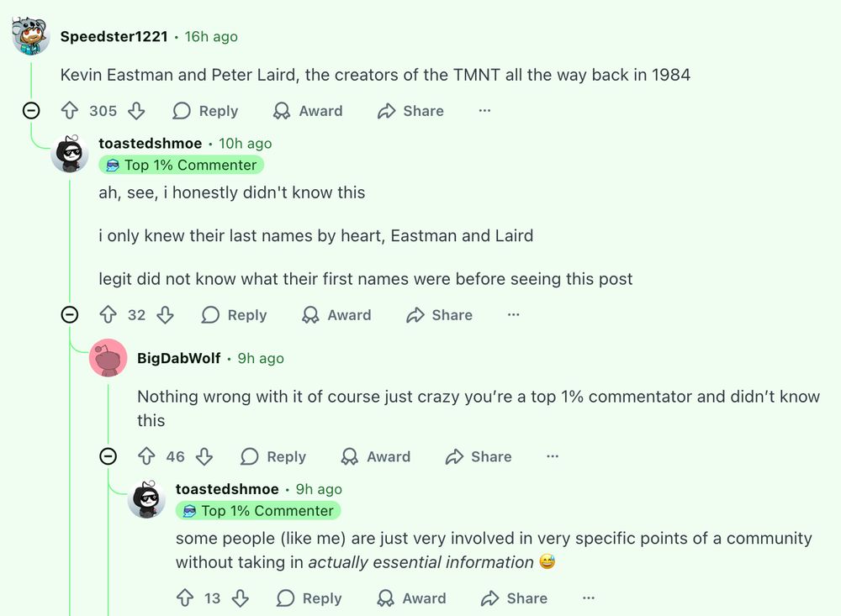Click the Reply speech-bubble icon on BigDabWolf's comment
Image resolution: width=841 pixels, height=616 pixels.
[250, 457]
